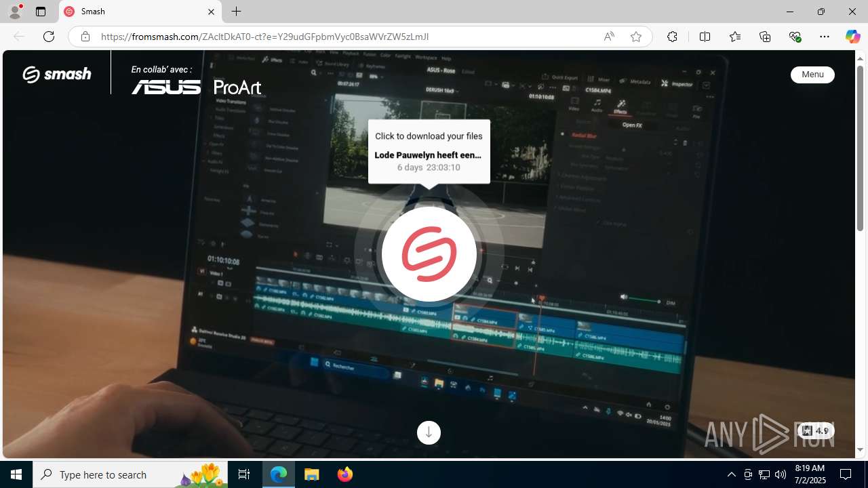Image resolution: width=868 pixels, height=488 pixels.
Task: Open tab actions menu icon
Action: pos(41,12)
